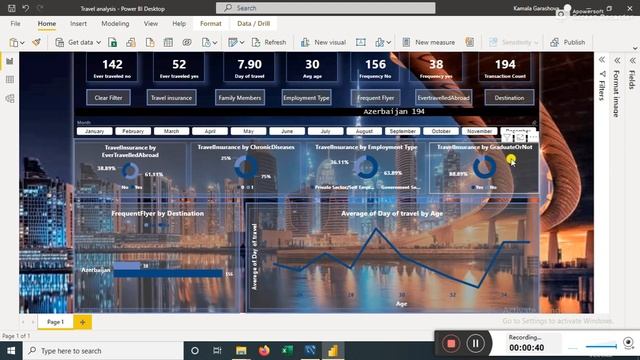Select February in Month slicer
The width and height of the screenshot is (640, 360).
tap(133, 131)
